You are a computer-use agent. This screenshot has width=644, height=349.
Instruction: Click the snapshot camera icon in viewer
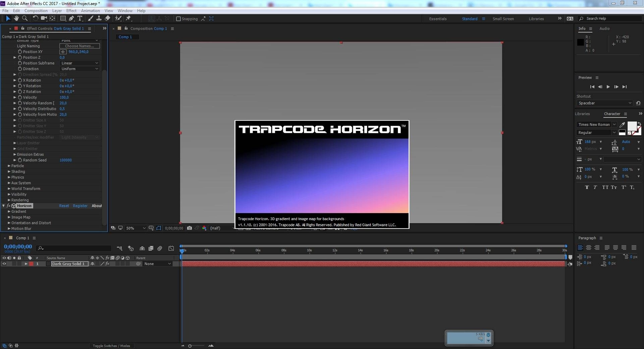(190, 228)
